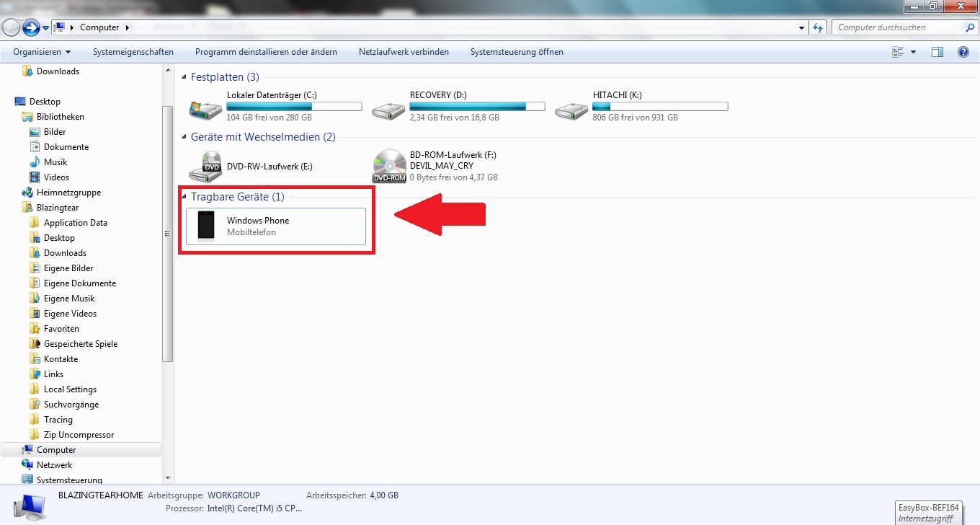The image size is (980, 525).
Task: Select the BD-ROM-Laufwerk (F:) disc icon
Action: (389, 167)
